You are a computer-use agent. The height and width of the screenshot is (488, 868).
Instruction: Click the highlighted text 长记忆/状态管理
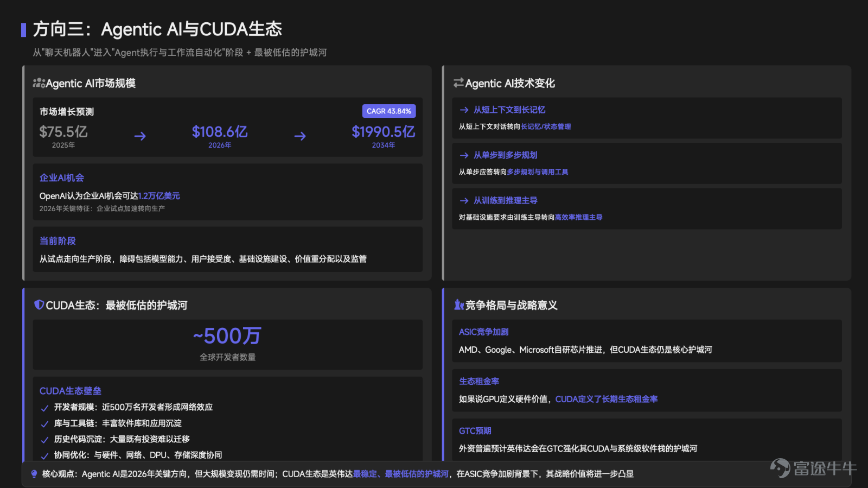(x=546, y=126)
